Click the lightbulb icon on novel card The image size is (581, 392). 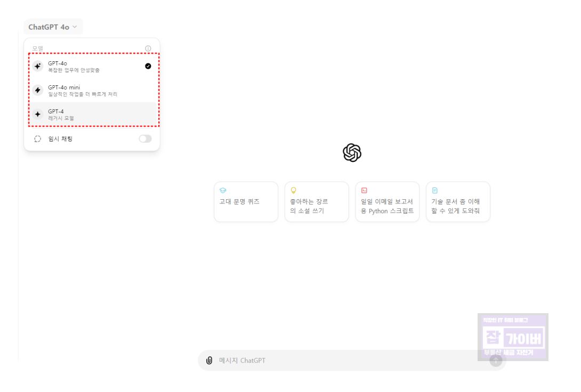pos(294,190)
